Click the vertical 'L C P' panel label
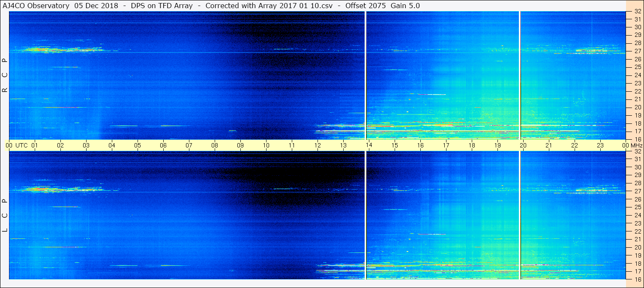644x288 pixels. click(x=5, y=216)
